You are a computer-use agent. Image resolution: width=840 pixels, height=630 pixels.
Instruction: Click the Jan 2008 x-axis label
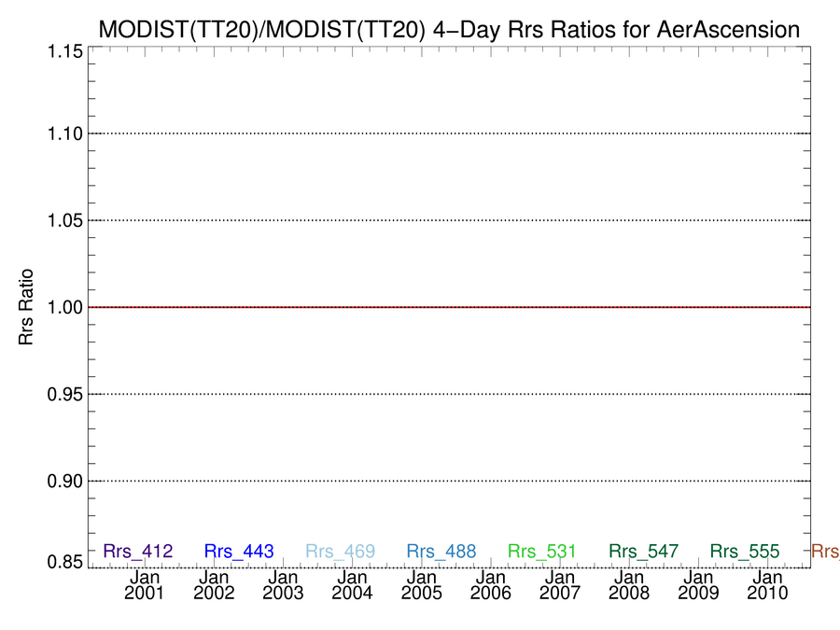[x=629, y=585]
